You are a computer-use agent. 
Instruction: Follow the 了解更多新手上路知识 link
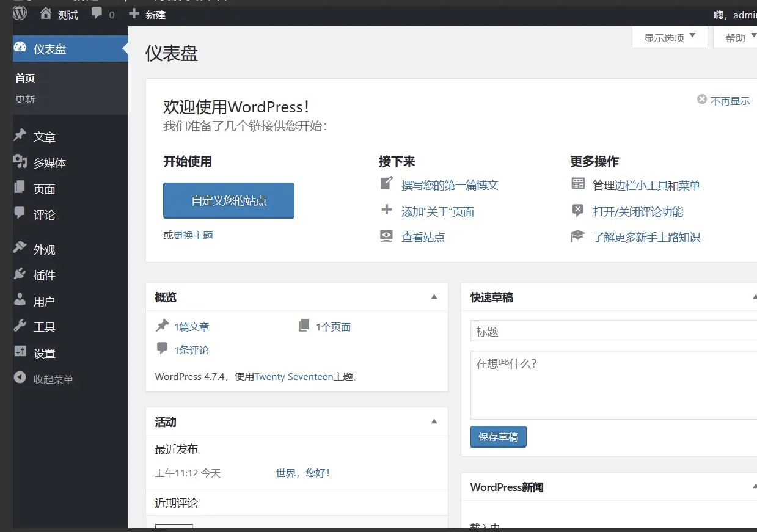point(646,238)
